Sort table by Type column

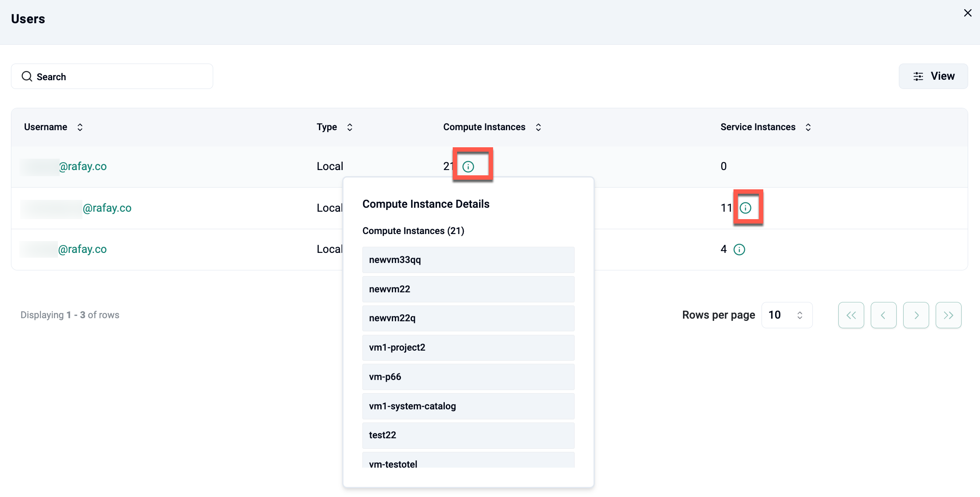click(350, 127)
